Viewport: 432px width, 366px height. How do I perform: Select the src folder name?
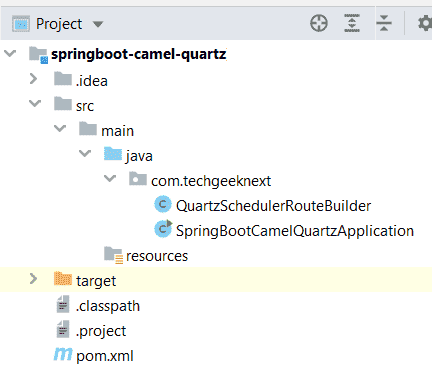click(85, 106)
